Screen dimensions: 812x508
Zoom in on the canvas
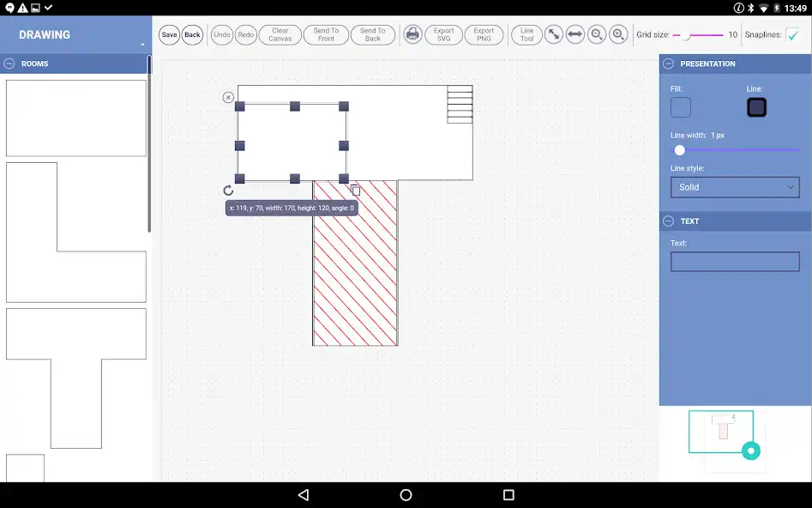point(619,34)
